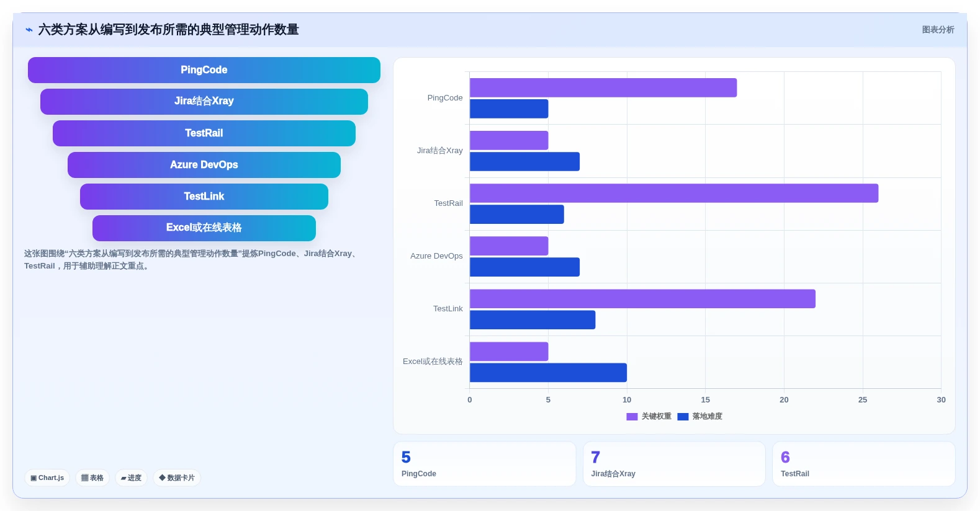Click the chart title 六类方案从编写到发布
The width and height of the screenshot is (980, 511).
pos(169,30)
